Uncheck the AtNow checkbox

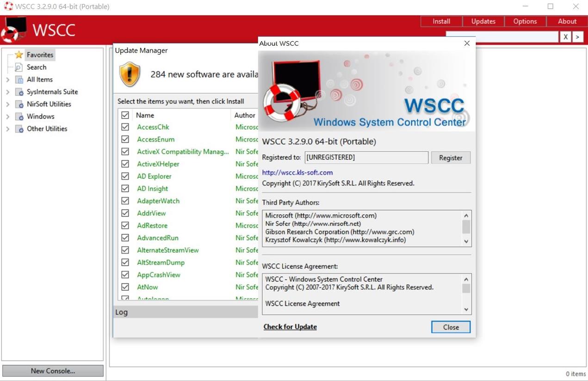[125, 287]
